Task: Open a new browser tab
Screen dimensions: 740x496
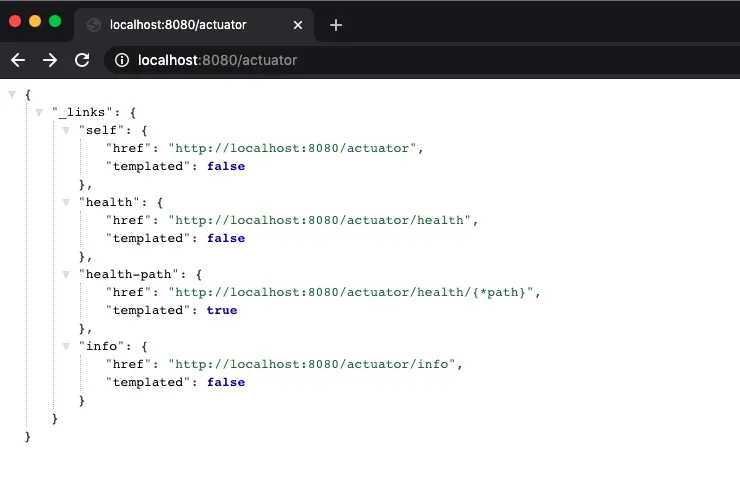Action: 336,25
